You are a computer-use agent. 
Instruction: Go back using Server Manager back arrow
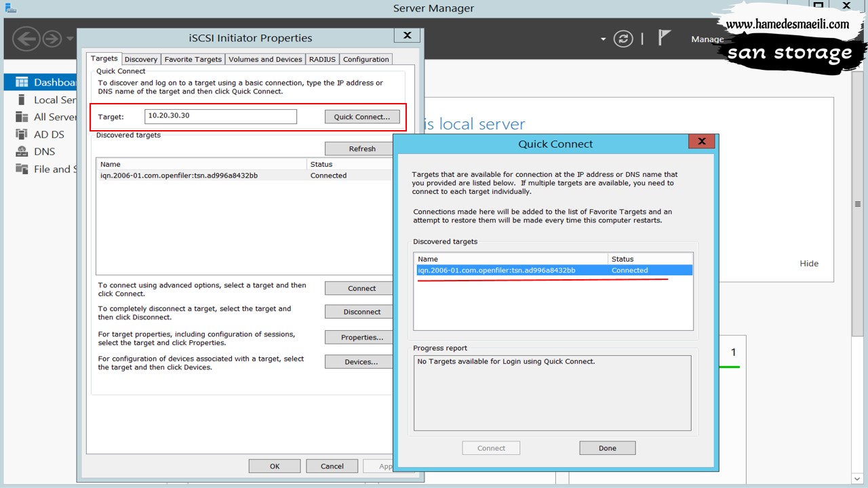26,39
